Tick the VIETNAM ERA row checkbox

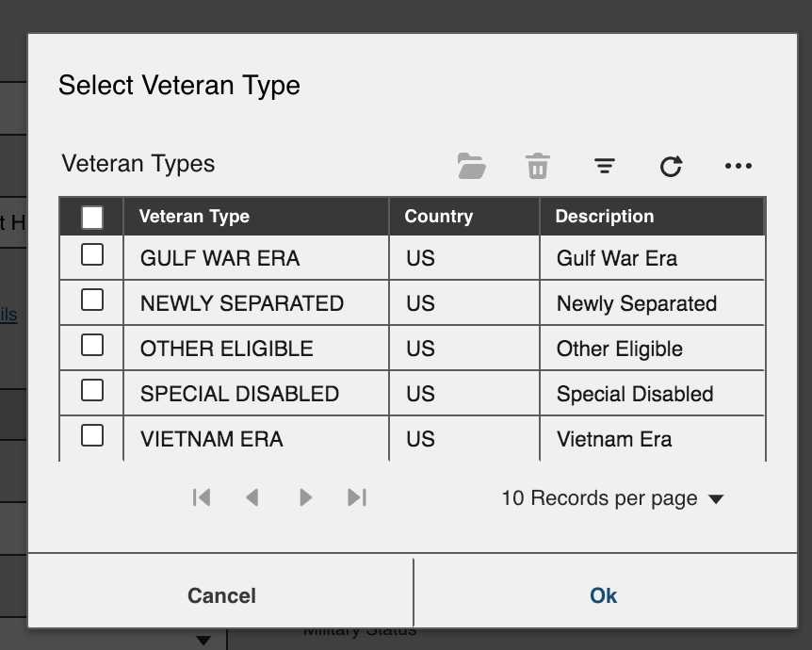pyautogui.click(x=92, y=435)
